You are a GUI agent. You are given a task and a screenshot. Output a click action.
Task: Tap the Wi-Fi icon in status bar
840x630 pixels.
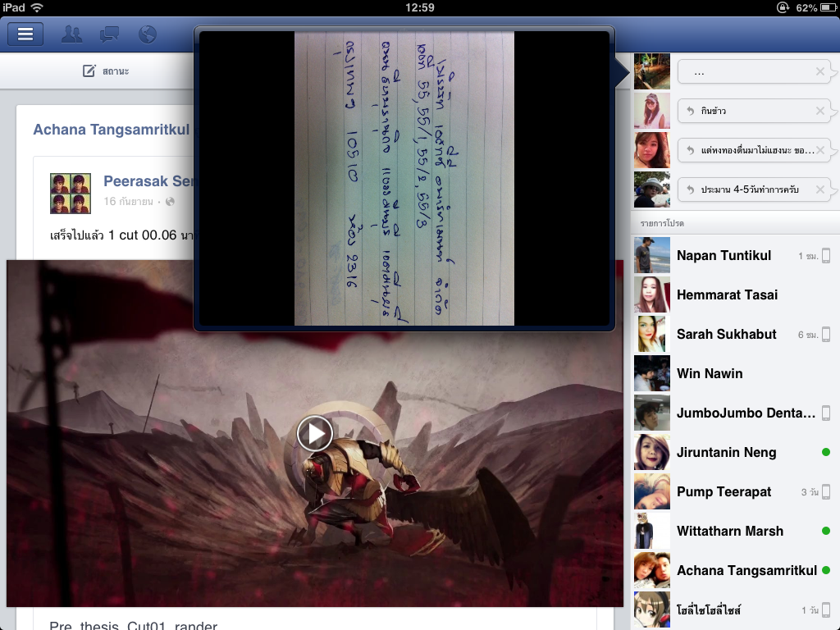[36, 7]
